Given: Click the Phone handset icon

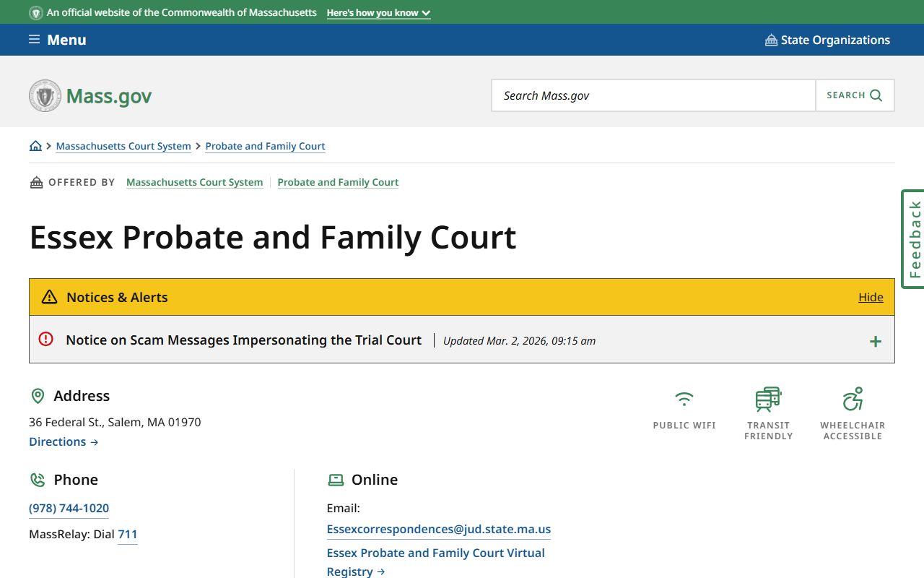Looking at the screenshot, I should 38,480.
